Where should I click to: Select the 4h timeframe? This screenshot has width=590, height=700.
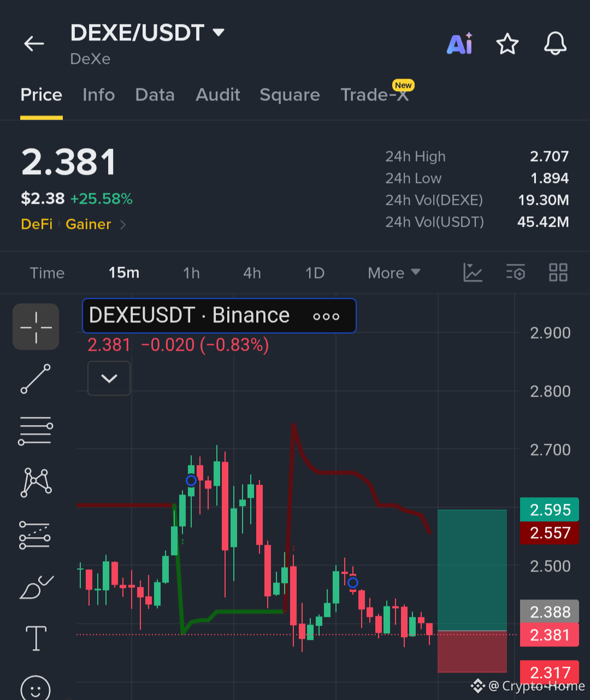252,273
